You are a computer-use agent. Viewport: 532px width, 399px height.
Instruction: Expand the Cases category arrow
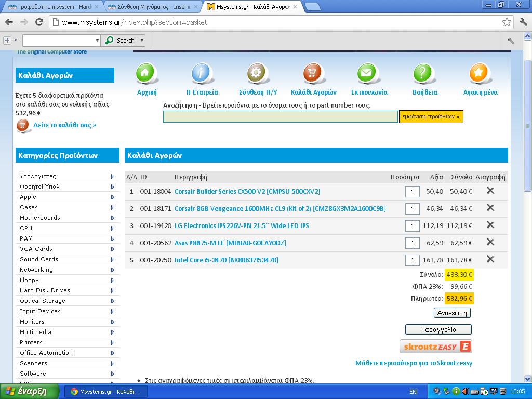tap(113, 208)
